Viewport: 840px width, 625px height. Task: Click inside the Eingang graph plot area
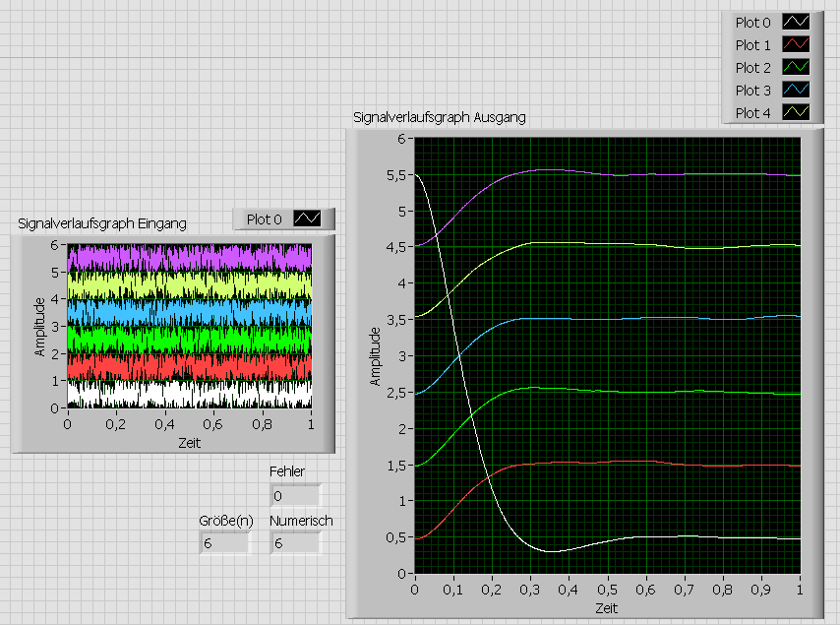tap(189, 325)
